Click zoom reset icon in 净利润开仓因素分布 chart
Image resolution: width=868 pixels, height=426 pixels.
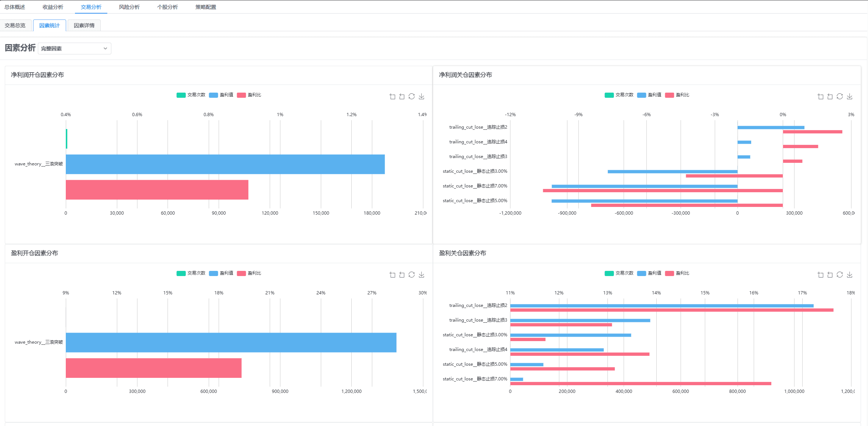coord(402,96)
